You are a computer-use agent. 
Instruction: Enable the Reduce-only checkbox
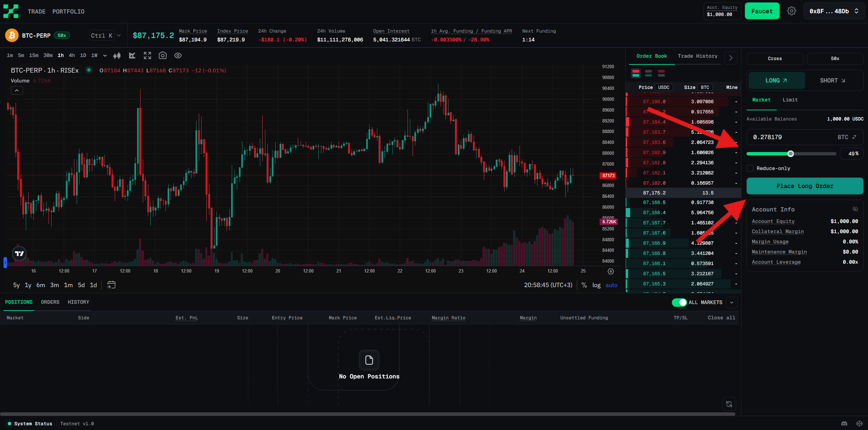coord(750,168)
